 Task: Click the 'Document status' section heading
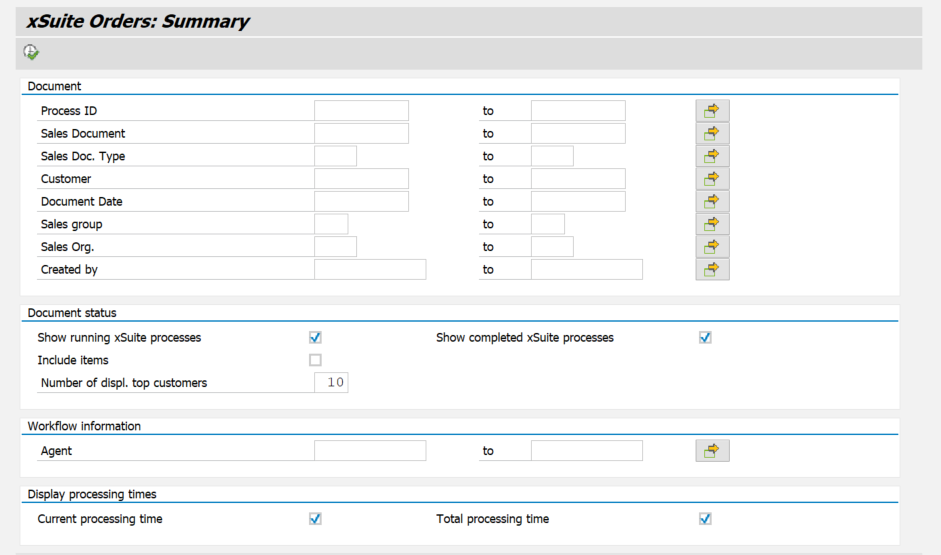[x=72, y=313]
